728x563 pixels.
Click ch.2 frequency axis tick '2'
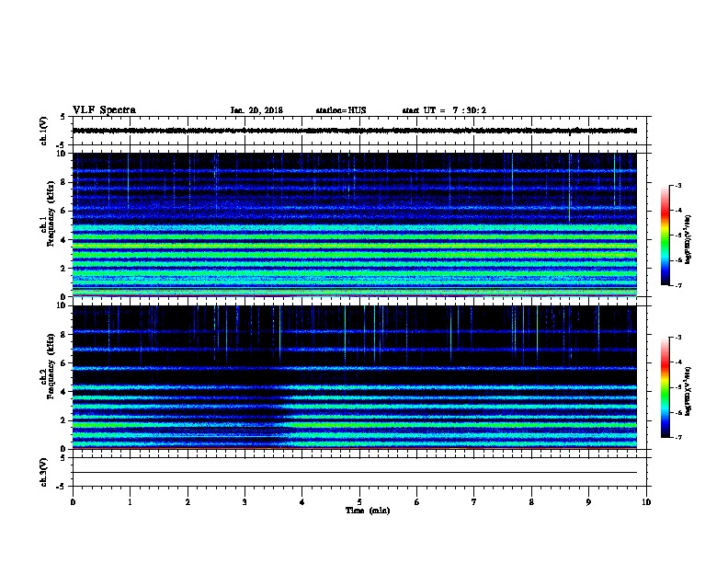[63, 420]
